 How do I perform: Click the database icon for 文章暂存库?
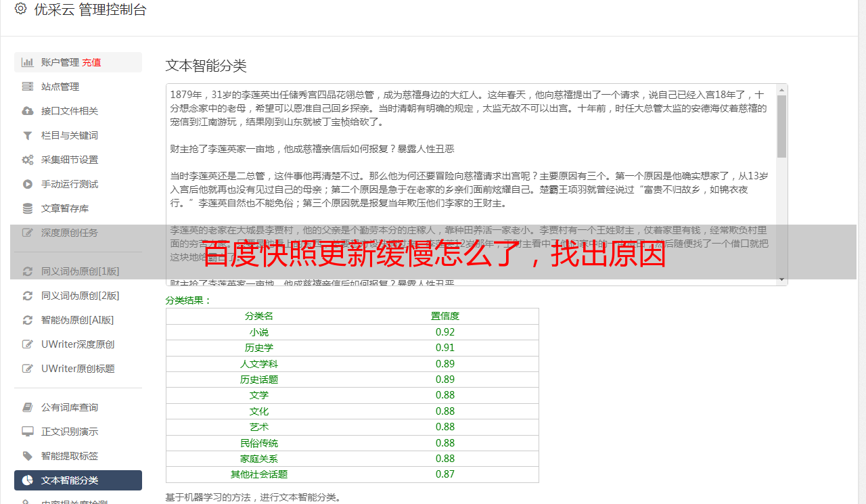click(28, 208)
